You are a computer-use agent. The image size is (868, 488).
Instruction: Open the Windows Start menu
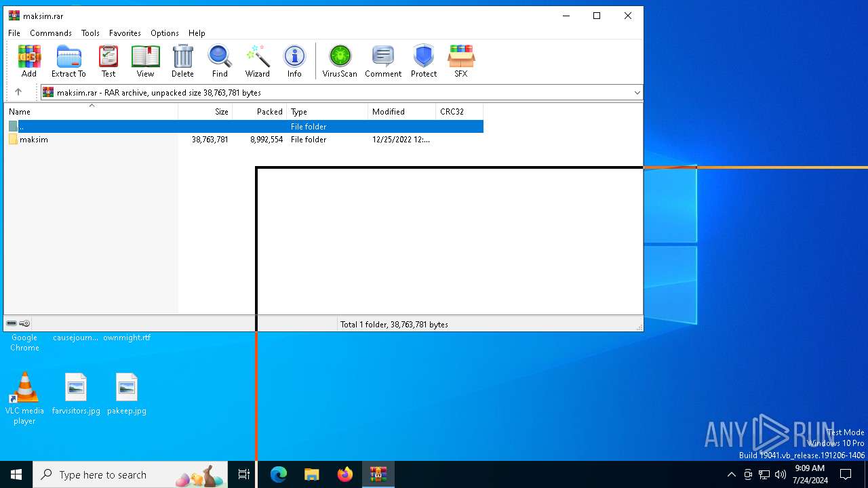click(16, 474)
